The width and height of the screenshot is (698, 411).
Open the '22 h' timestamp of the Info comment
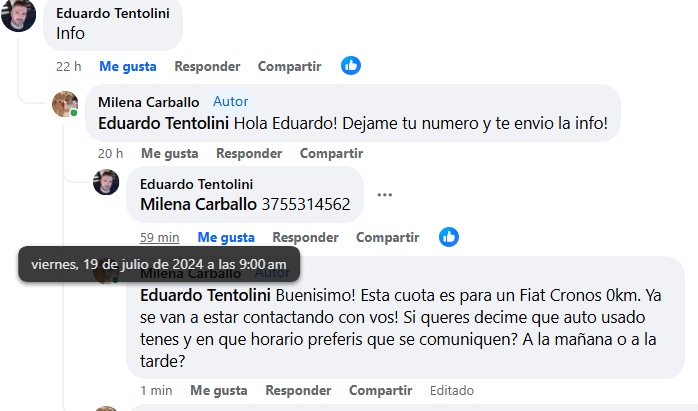click(68, 67)
